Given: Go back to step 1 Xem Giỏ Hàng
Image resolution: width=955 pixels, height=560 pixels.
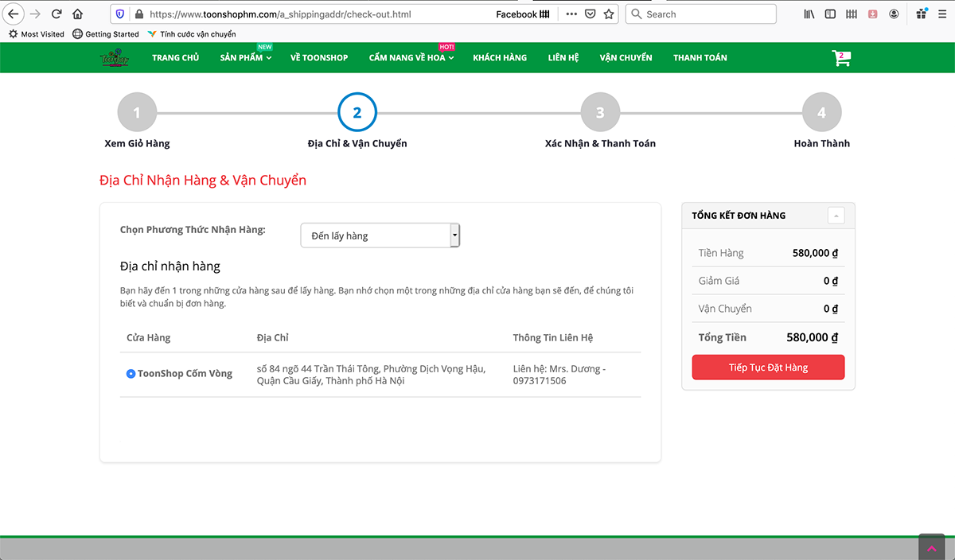Looking at the screenshot, I should point(137,113).
